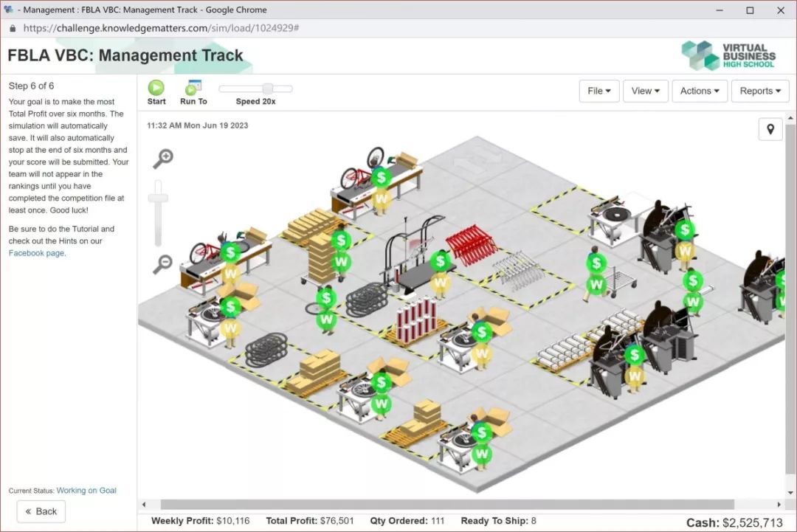The image size is (797, 532).
Task: Click the left arrow of horizontal scrollbar
Action: click(x=144, y=505)
